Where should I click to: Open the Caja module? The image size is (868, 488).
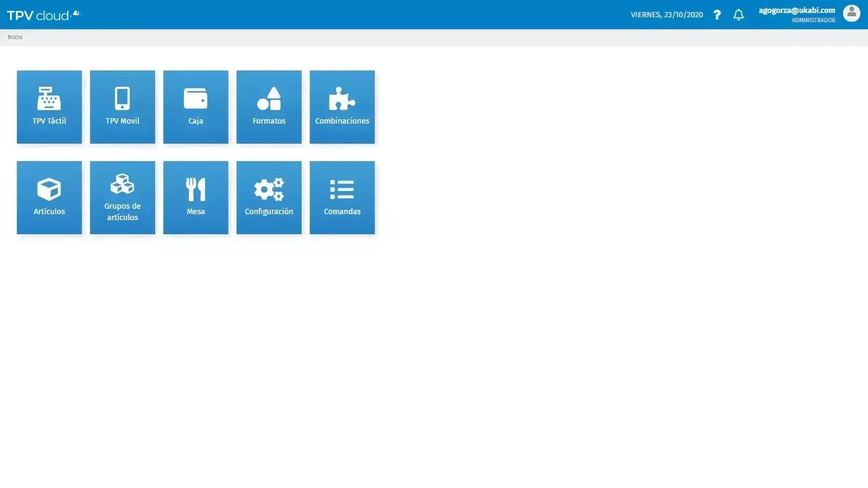click(195, 107)
